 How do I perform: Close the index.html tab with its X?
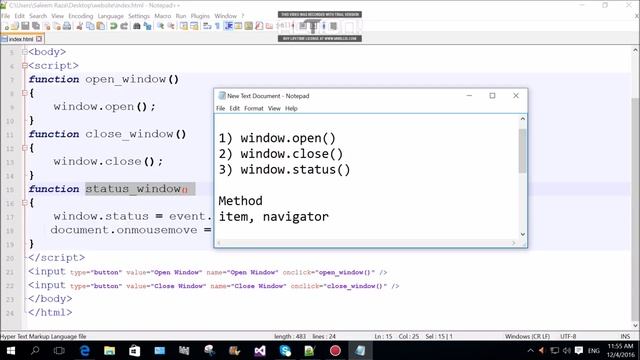click(x=39, y=39)
